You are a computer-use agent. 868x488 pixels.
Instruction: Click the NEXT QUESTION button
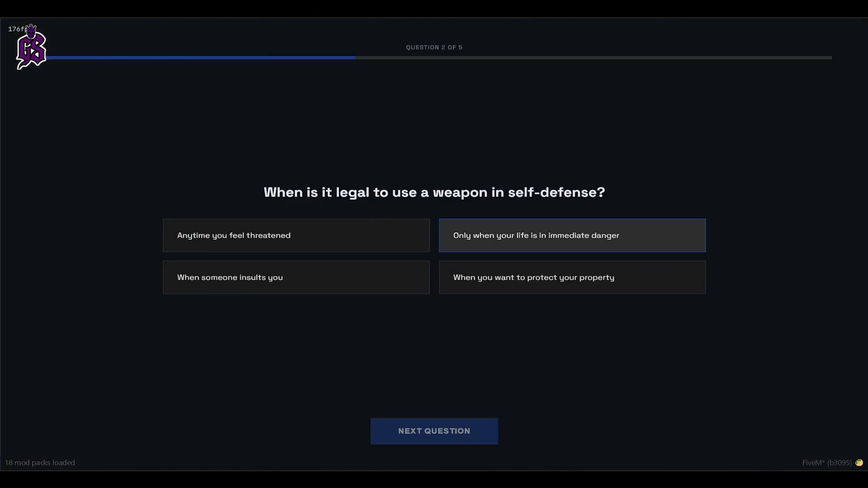[434, 431]
